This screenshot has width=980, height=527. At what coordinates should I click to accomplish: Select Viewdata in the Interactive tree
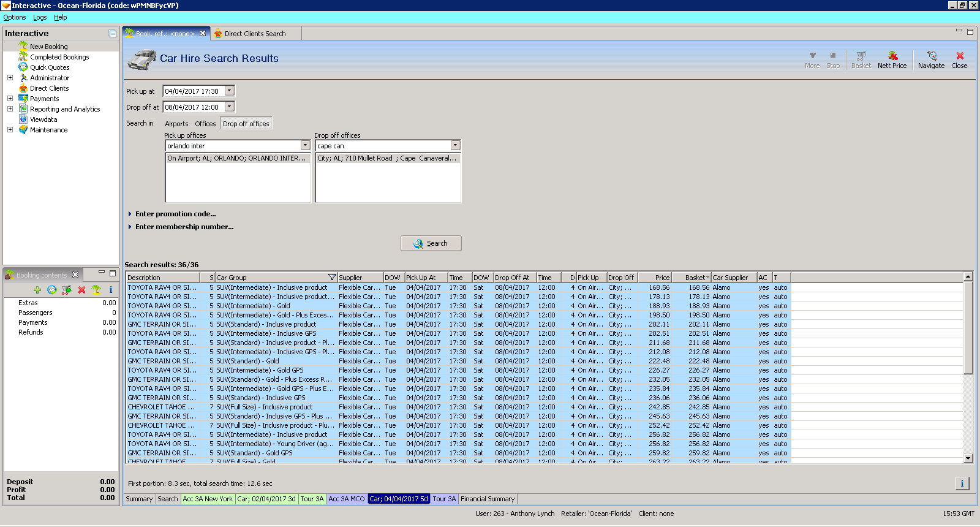[x=43, y=119]
